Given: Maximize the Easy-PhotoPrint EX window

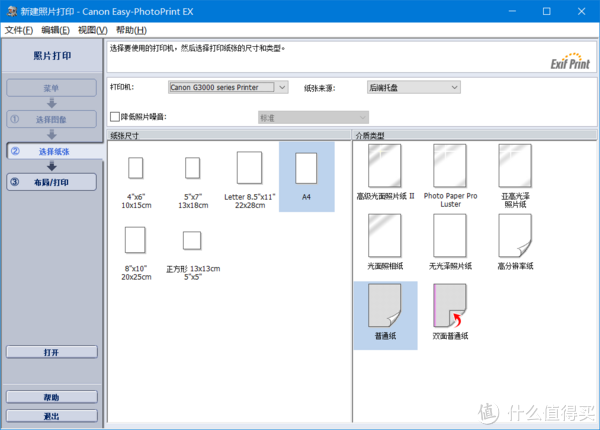Looking at the screenshot, I should 547,11.
